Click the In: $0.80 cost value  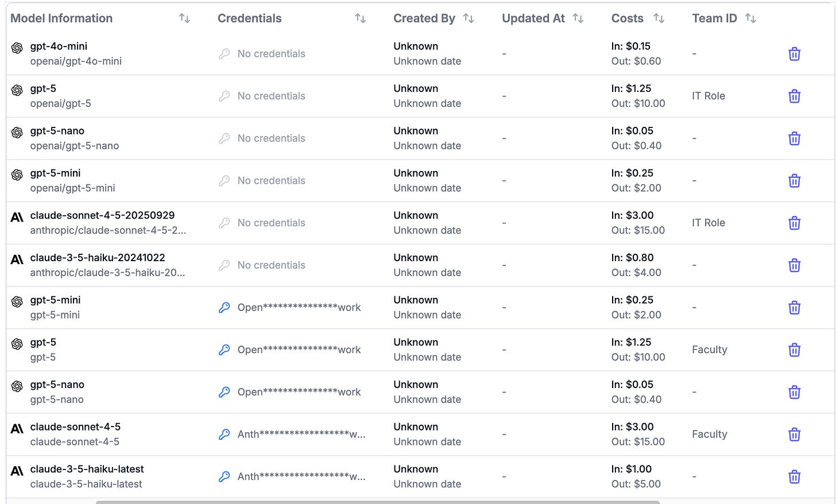(632, 258)
